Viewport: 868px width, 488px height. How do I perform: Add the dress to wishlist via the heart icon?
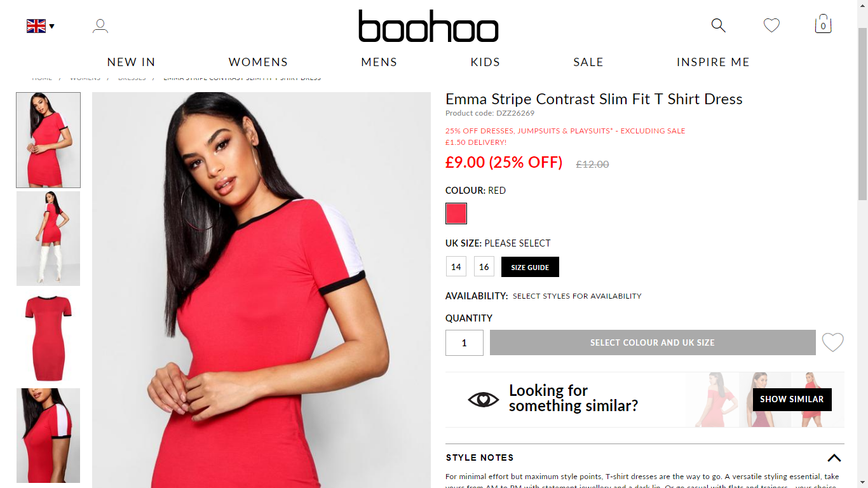(832, 342)
